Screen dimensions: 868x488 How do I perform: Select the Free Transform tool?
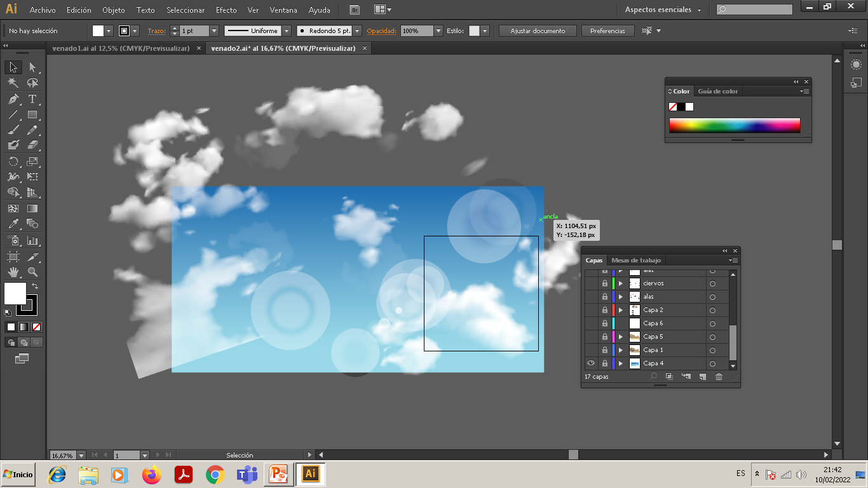(32, 177)
